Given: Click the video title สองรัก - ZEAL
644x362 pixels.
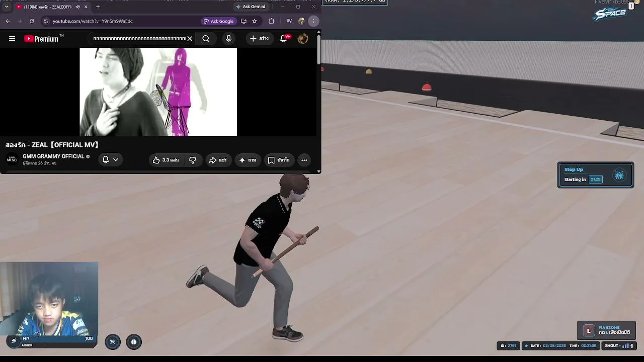Looking at the screenshot, I should click(52, 145).
